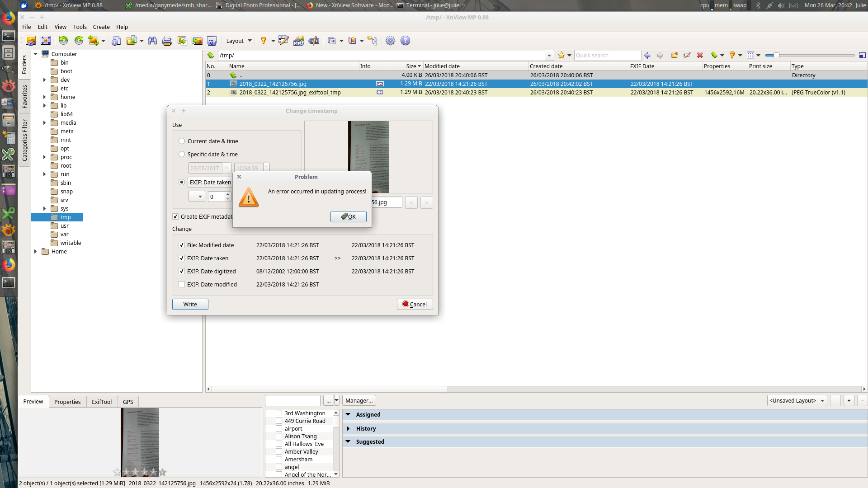This screenshot has width=868, height=488.
Task: Open the Settings gear icon
Action: point(390,41)
